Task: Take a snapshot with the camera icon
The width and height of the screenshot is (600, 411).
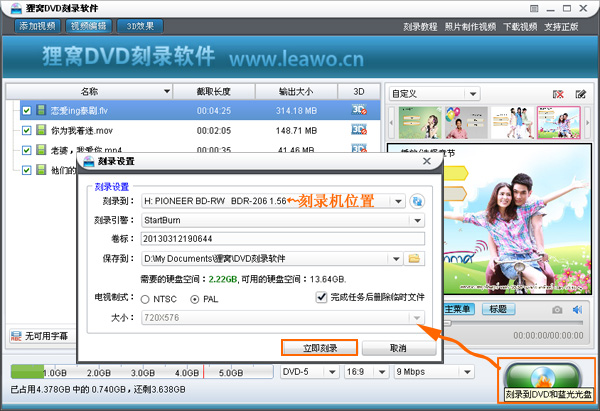Action: click(x=557, y=310)
